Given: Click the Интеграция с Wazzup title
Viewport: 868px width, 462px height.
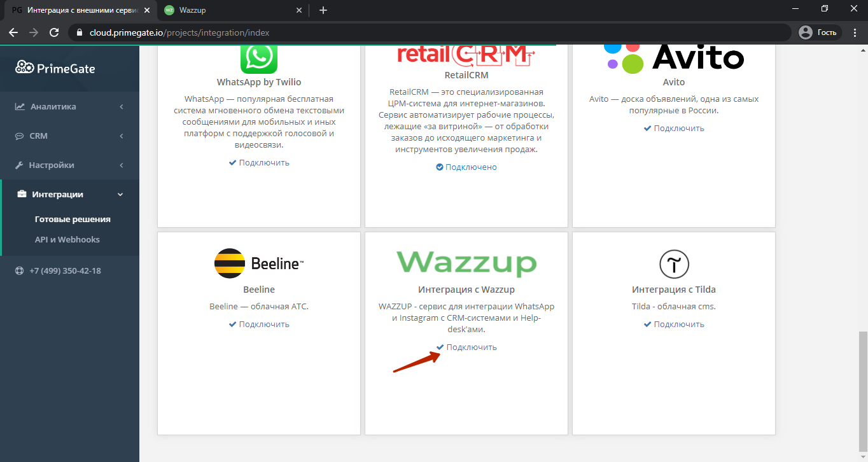Looking at the screenshot, I should [x=466, y=290].
